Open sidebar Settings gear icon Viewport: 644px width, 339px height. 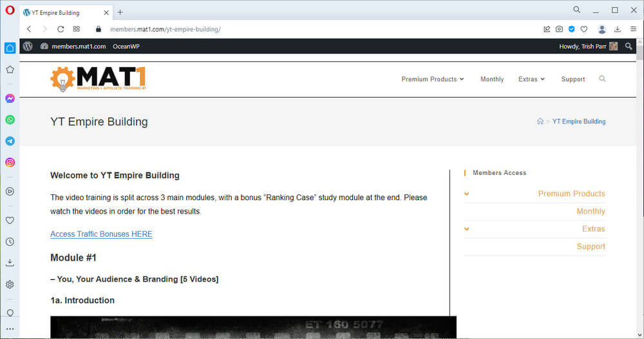point(10,284)
